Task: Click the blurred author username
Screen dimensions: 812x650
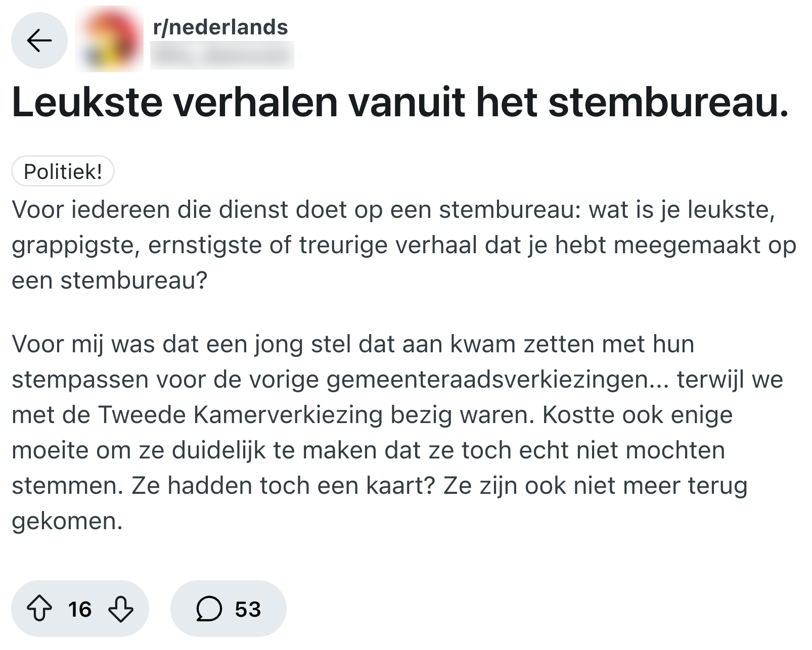Action: coord(221,56)
